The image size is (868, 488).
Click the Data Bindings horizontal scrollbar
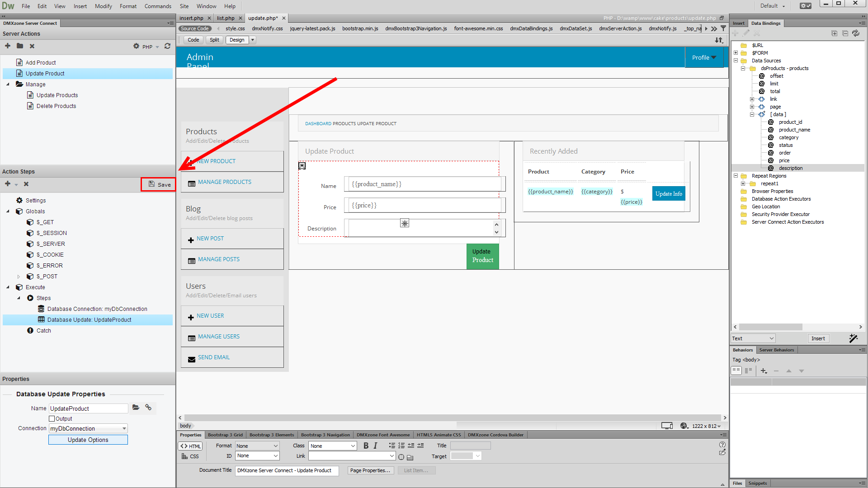pos(771,327)
